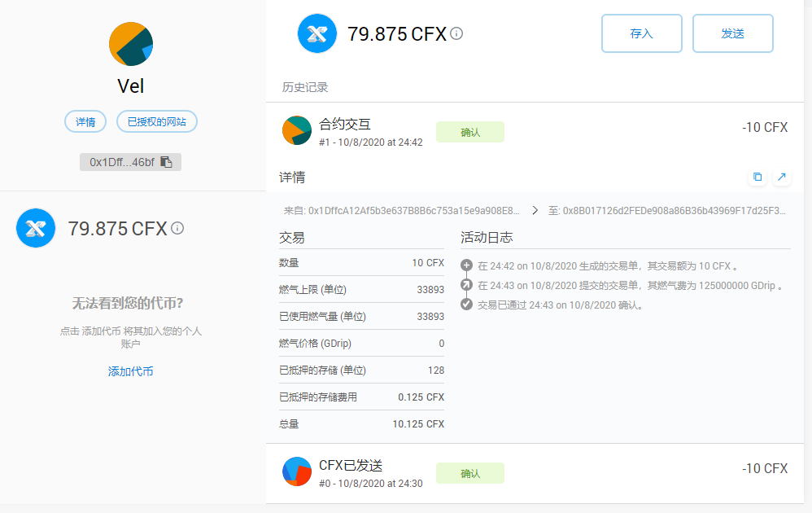Click the CFX logo in the main header
This screenshot has width=812, height=513.
click(x=317, y=33)
